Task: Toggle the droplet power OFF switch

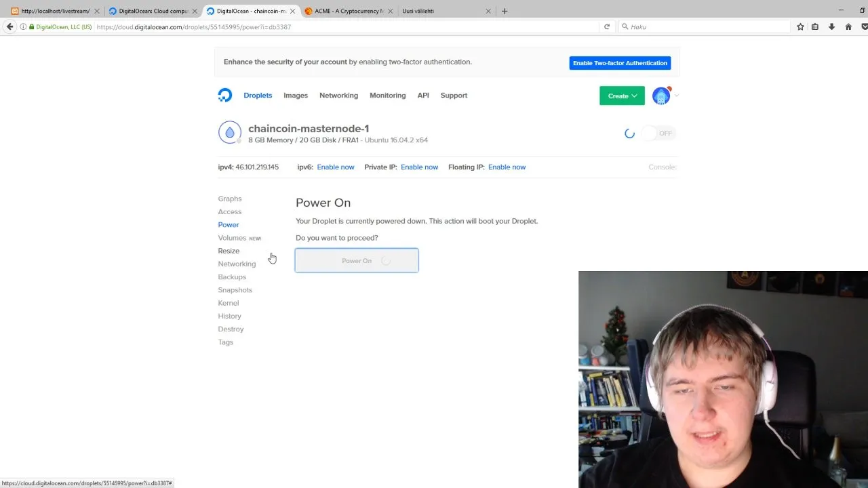Action: click(657, 134)
